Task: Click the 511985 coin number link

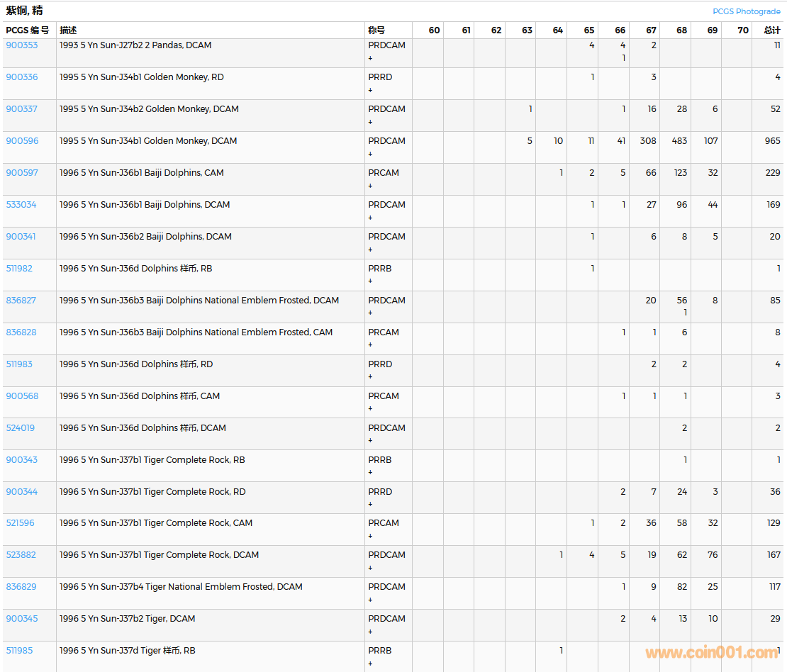Action: (19, 651)
